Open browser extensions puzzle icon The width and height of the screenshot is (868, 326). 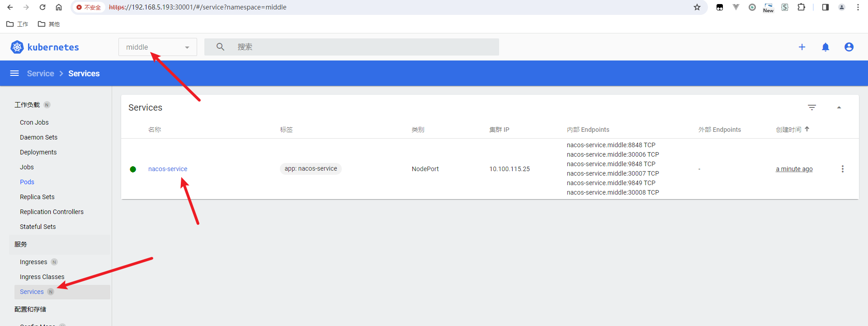tap(801, 7)
